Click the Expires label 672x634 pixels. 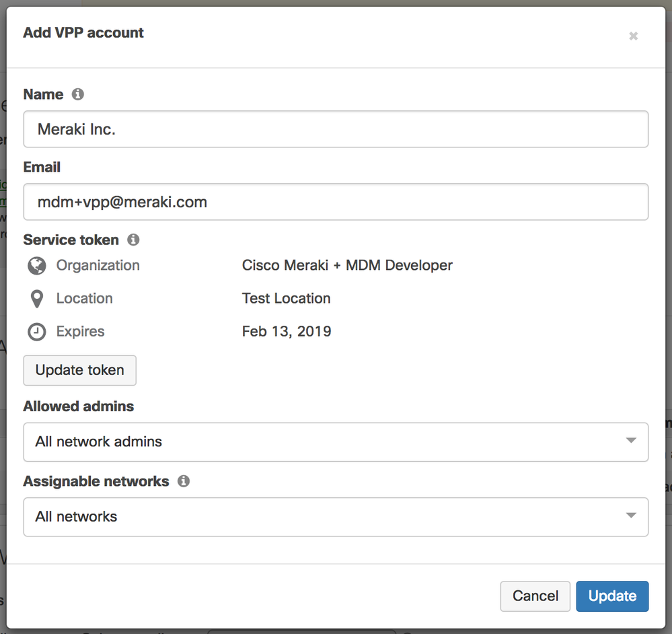point(81,331)
